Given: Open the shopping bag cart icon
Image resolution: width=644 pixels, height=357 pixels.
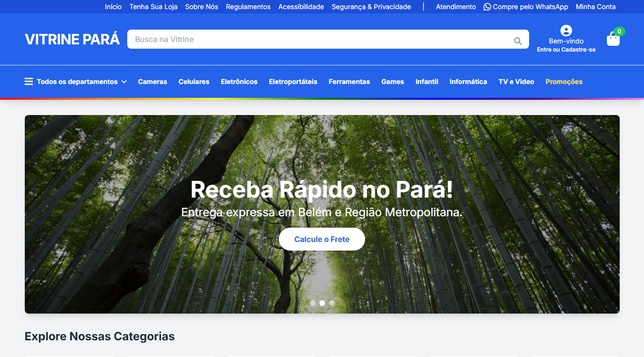Looking at the screenshot, I should coord(613,39).
